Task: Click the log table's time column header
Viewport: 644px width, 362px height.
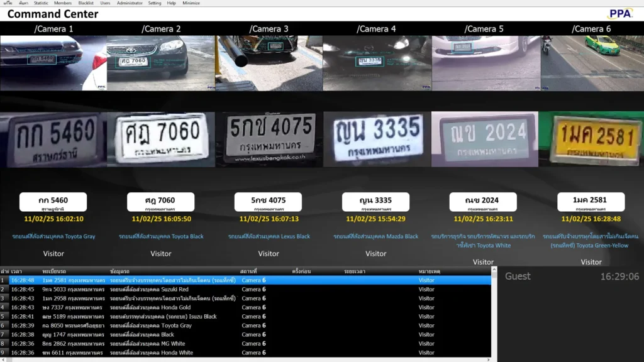Action: tap(16, 271)
